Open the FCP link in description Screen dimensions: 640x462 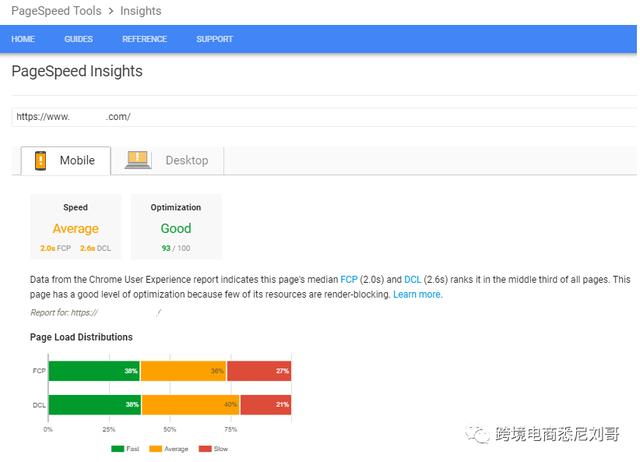point(349,280)
